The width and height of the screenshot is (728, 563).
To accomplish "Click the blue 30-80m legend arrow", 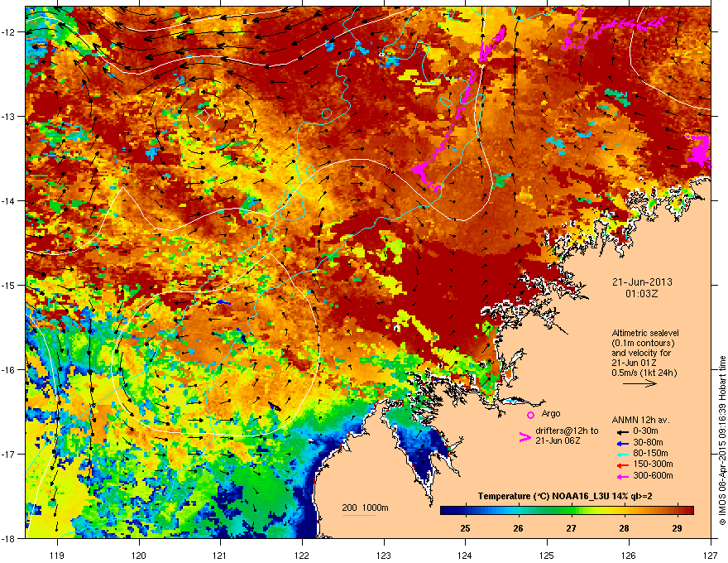I will coord(622,443).
